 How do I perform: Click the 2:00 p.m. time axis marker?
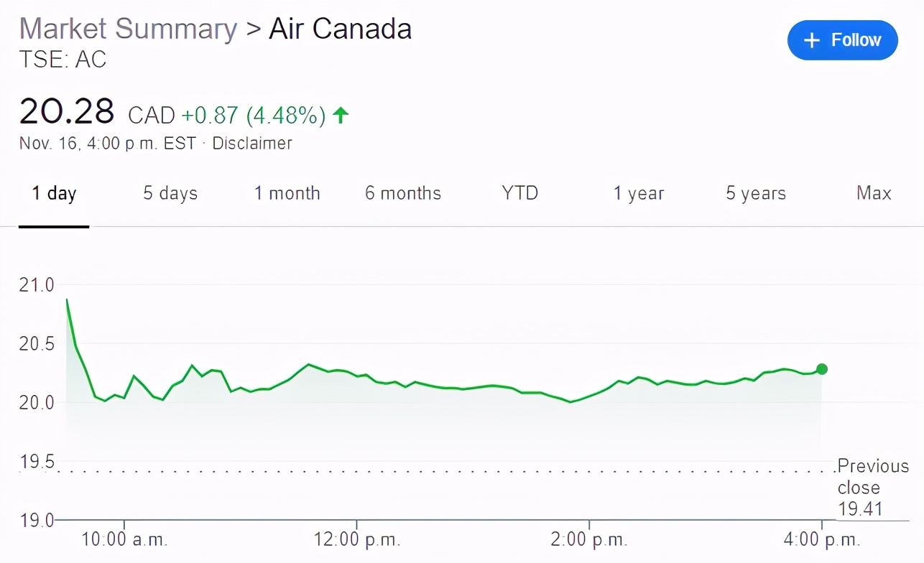[x=589, y=539]
